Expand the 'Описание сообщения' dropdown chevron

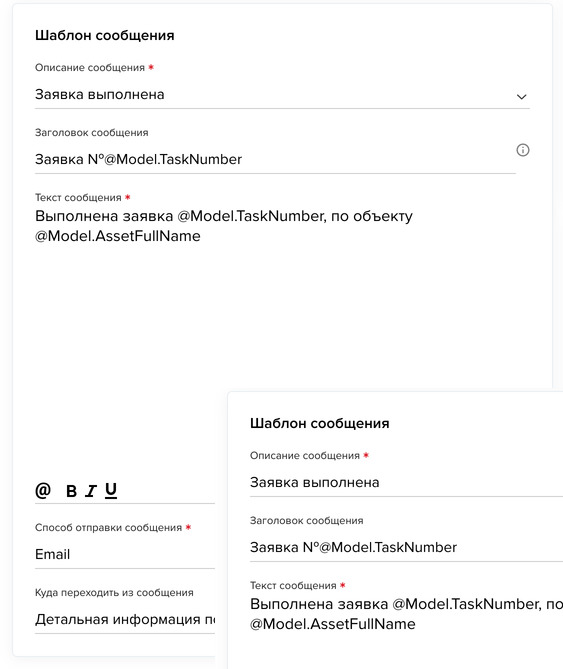click(521, 97)
